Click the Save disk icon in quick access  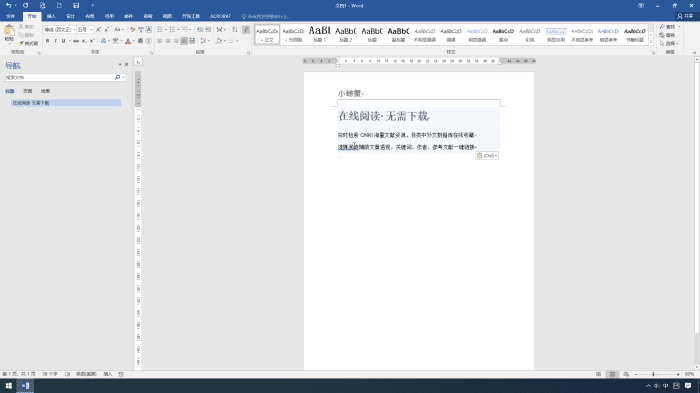(x=76, y=5)
